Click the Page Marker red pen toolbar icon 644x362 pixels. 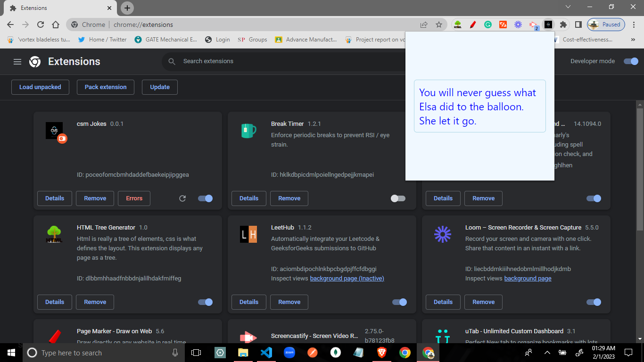[473, 24]
